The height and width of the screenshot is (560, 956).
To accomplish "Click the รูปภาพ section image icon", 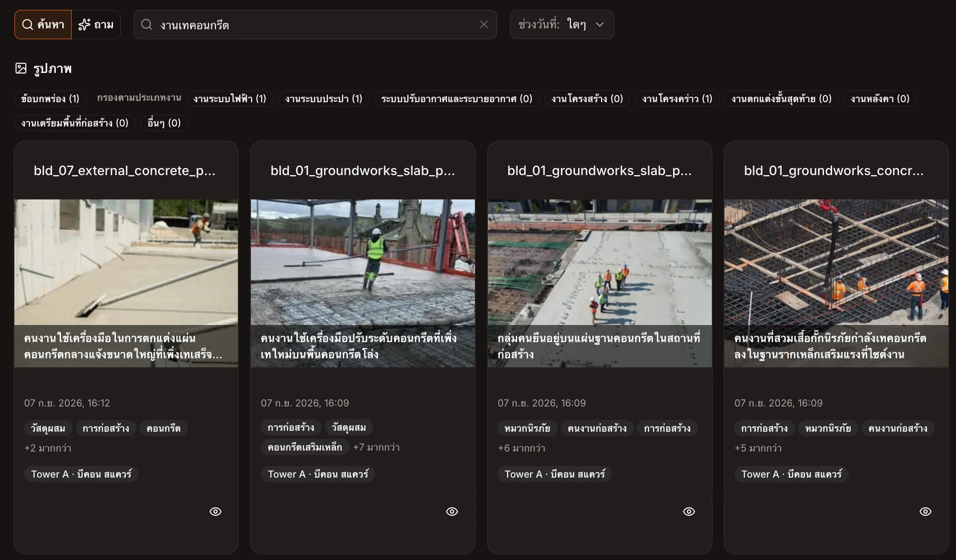I will [x=21, y=68].
